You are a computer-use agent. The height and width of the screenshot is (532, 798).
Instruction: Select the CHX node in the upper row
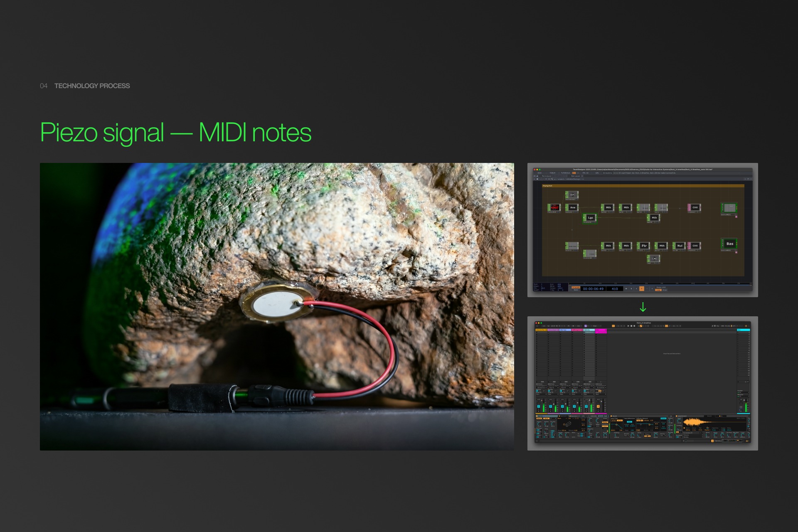pyautogui.click(x=695, y=207)
